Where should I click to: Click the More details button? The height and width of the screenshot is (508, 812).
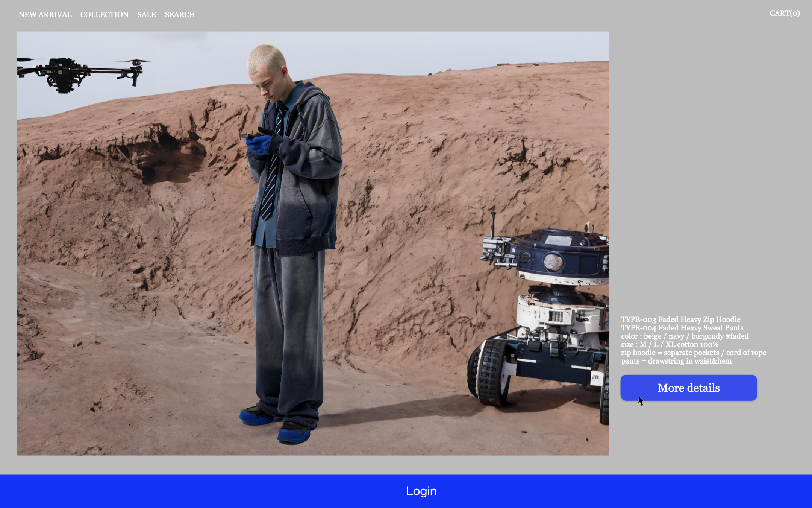689,388
